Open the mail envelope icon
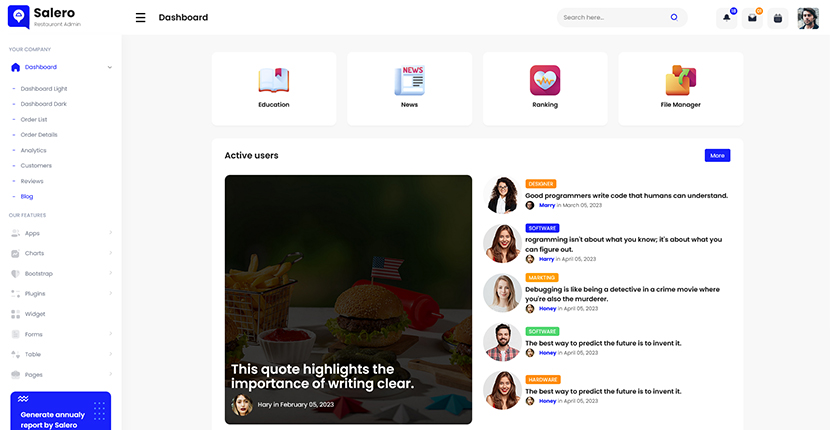The height and width of the screenshot is (430, 830). click(x=752, y=18)
